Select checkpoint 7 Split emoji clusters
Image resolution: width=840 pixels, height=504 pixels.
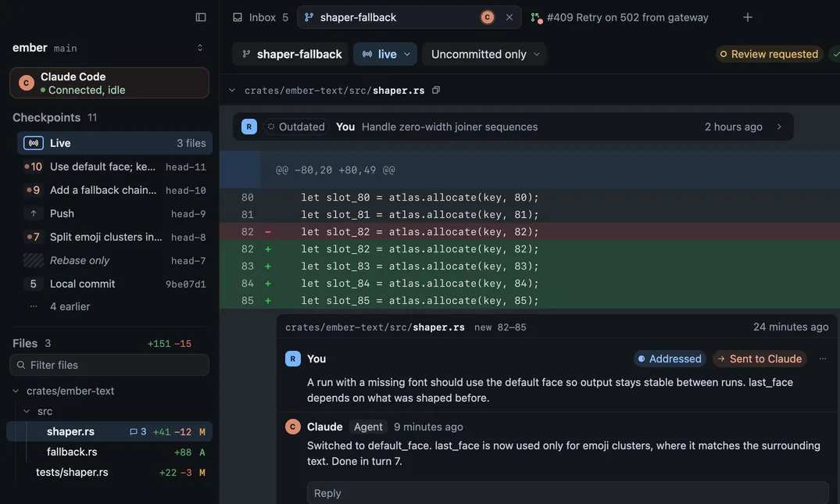[115, 237]
